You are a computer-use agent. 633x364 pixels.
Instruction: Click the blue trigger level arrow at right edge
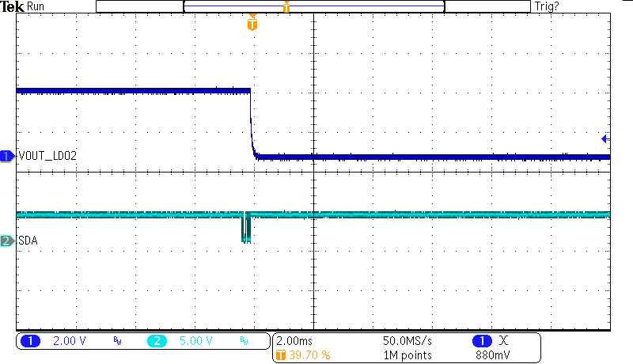pyautogui.click(x=605, y=139)
